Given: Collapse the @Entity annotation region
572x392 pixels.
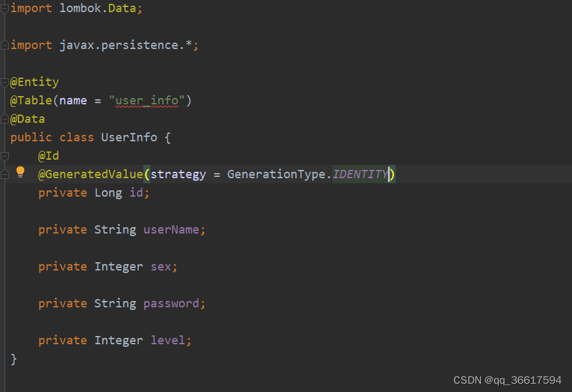Looking at the screenshot, I should (4, 81).
